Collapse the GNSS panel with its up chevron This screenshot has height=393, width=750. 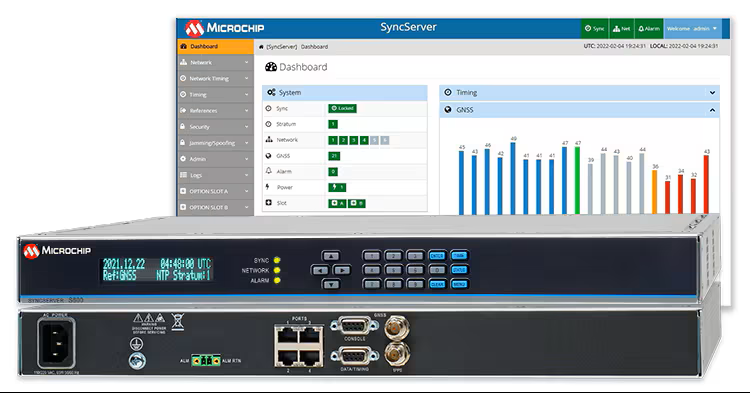712,110
